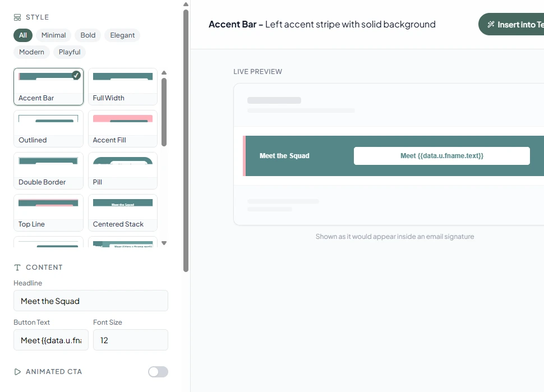Toggle the Animated CTA switch
Viewport: 544px width, 392px height.
(x=158, y=372)
